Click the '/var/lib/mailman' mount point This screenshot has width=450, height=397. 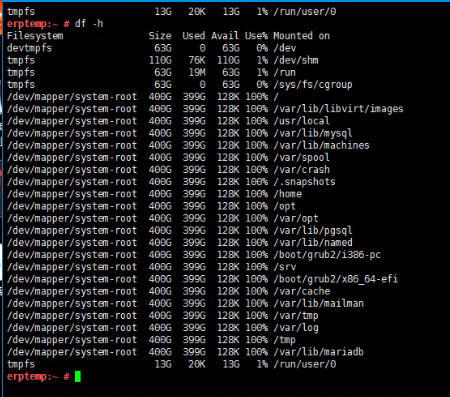point(318,304)
